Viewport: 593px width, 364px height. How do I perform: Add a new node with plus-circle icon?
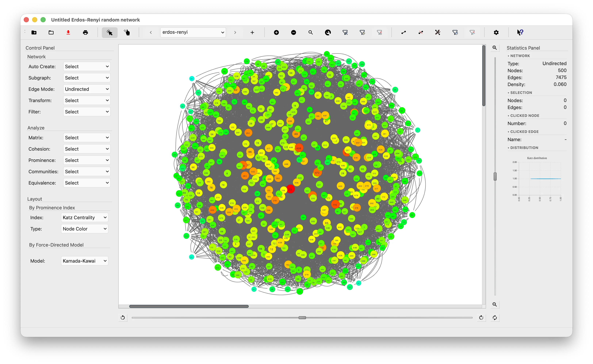(x=276, y=32)
